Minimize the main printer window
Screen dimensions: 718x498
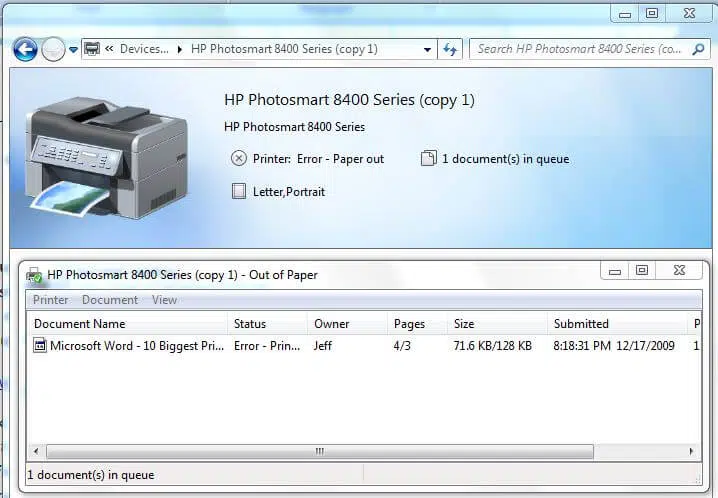pyautogui.click(x=625, y=14)
